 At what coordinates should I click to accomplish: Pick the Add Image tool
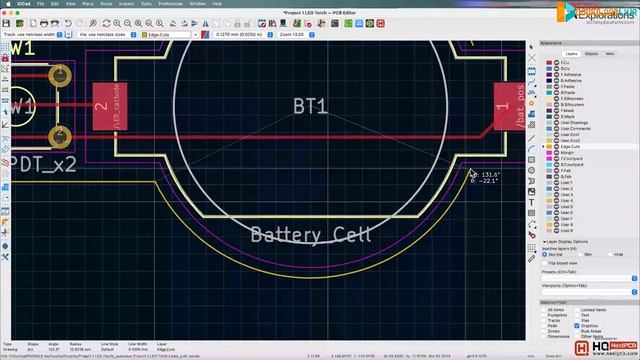coord(531,191)
